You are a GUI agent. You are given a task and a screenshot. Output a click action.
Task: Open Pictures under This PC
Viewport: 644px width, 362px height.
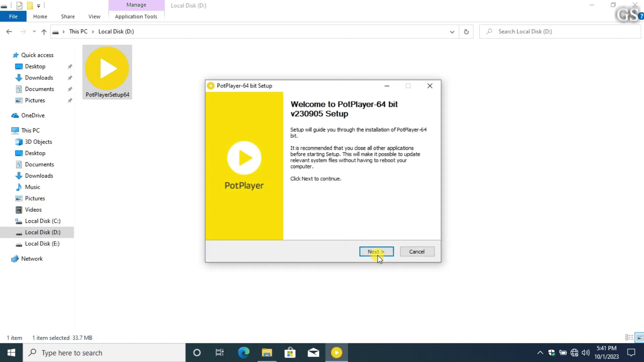(x=35, y=198)
